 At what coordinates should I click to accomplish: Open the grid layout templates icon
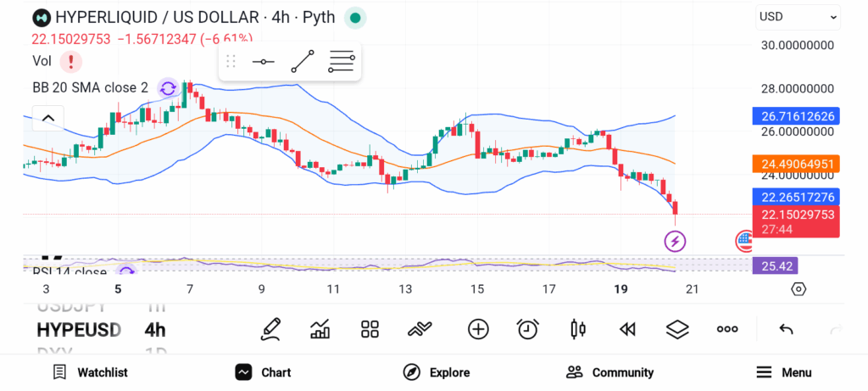370,329
